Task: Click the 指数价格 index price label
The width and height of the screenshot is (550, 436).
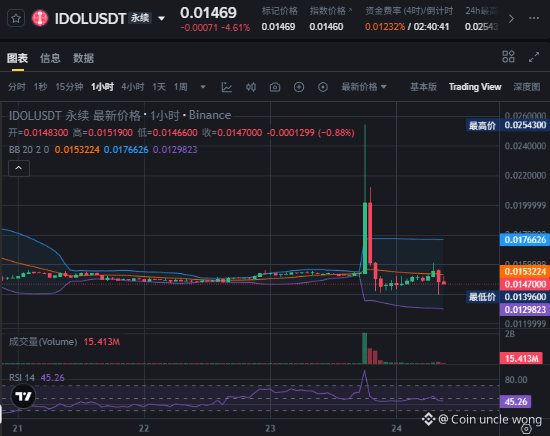Action: [328, 11]
